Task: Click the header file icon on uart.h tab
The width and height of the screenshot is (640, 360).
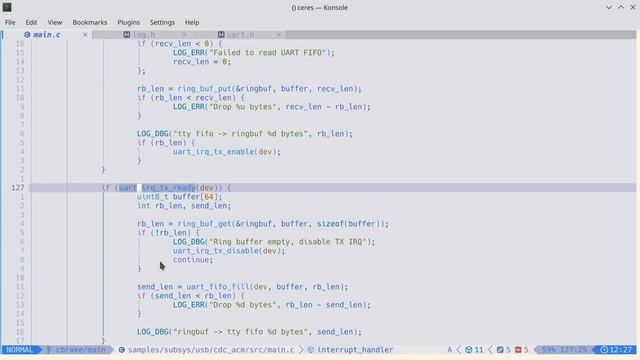Action: [221, 35]
